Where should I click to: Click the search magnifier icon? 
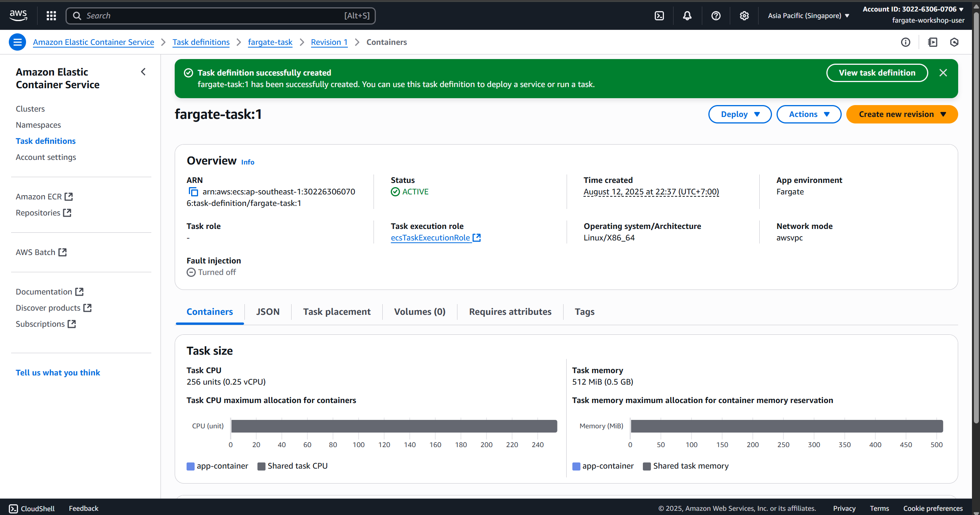[77, 16]
